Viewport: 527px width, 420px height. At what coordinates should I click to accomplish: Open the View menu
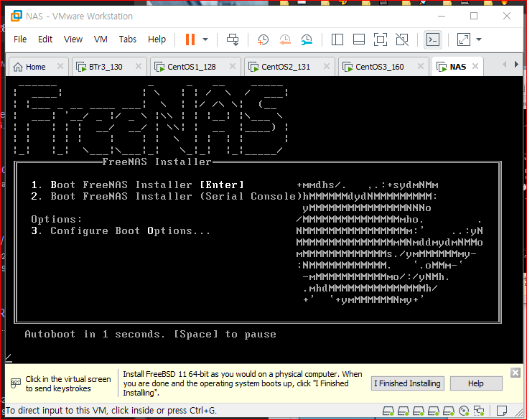[73, 39]
